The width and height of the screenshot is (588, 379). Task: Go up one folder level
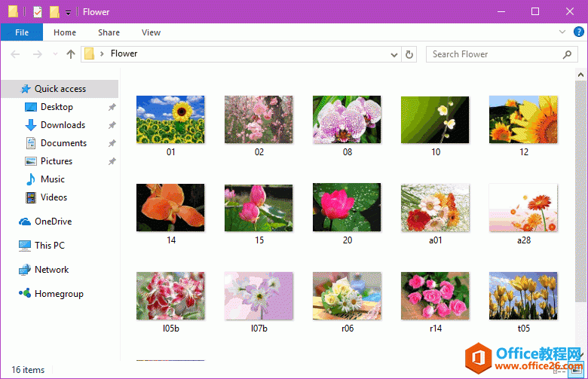(71, 54)
